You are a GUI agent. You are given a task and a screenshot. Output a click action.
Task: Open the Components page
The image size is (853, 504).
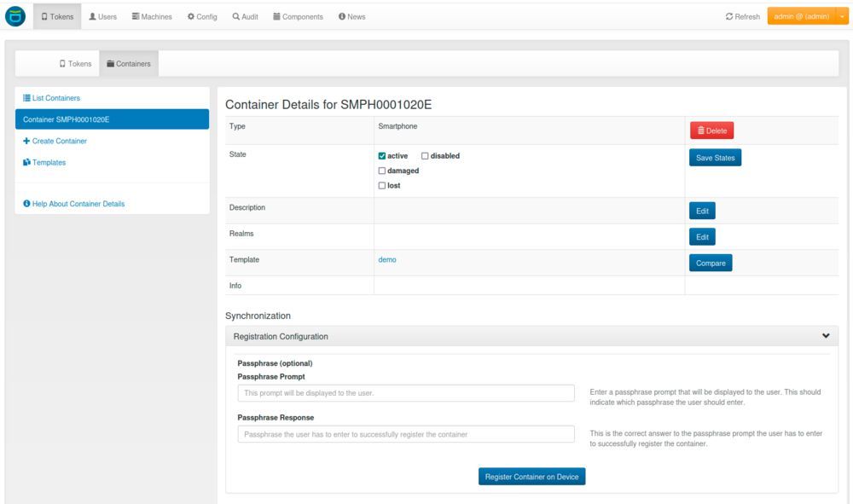(x=298, y=17)
